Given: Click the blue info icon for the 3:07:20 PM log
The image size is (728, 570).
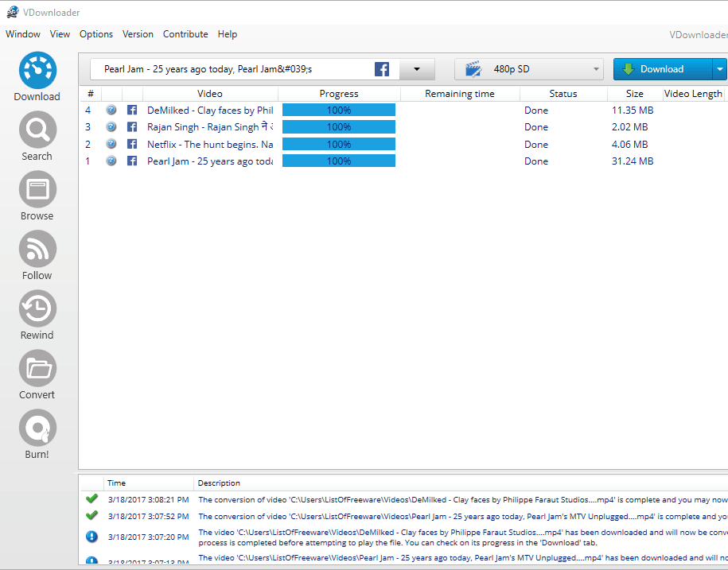Looking at the screenshot, I should [x=92, y=537].
